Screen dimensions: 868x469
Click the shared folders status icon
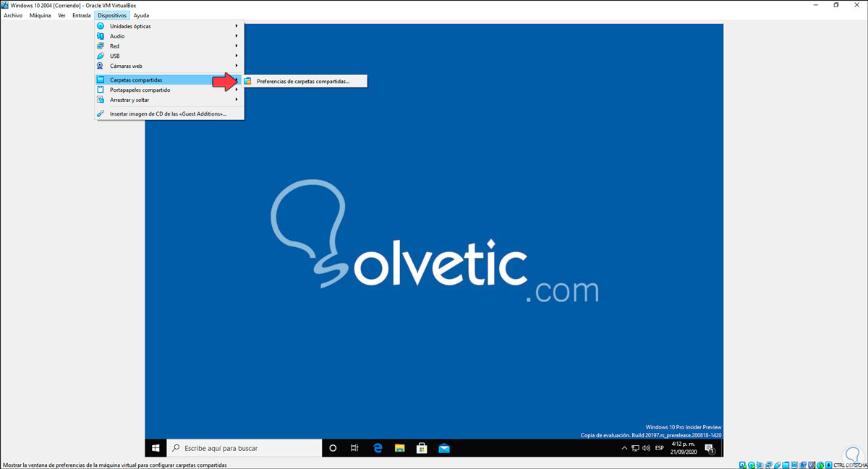click(786, 464)
